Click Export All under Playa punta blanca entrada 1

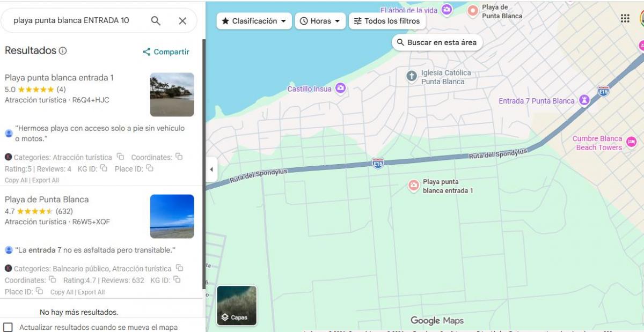(x=45, y=180)
